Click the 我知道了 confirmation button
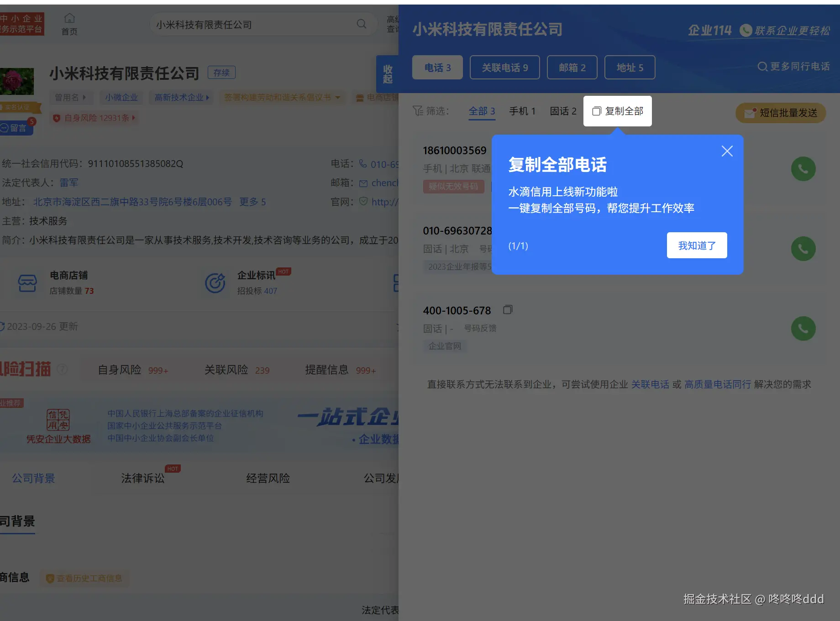This screenshot has height=621, width=840. pos(697,245)
